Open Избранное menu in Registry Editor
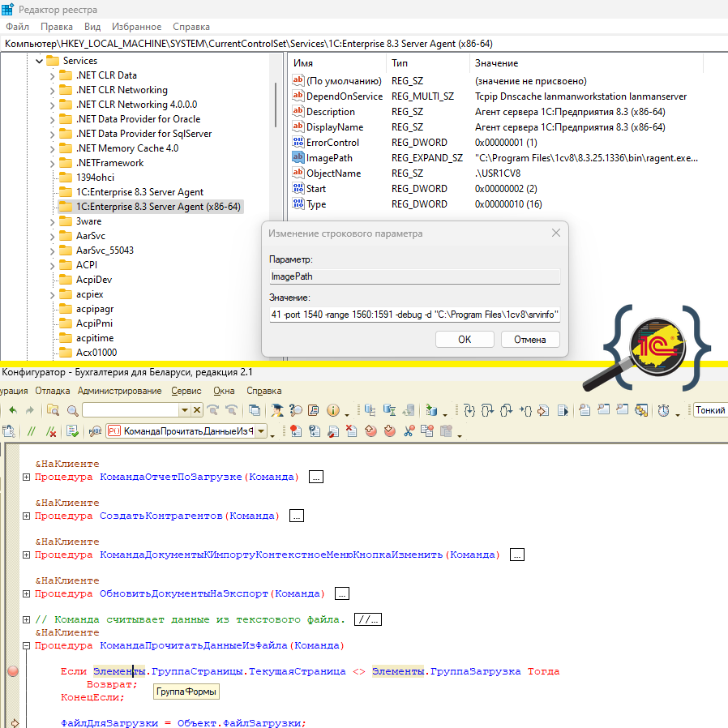 click(x=136, y=27)
